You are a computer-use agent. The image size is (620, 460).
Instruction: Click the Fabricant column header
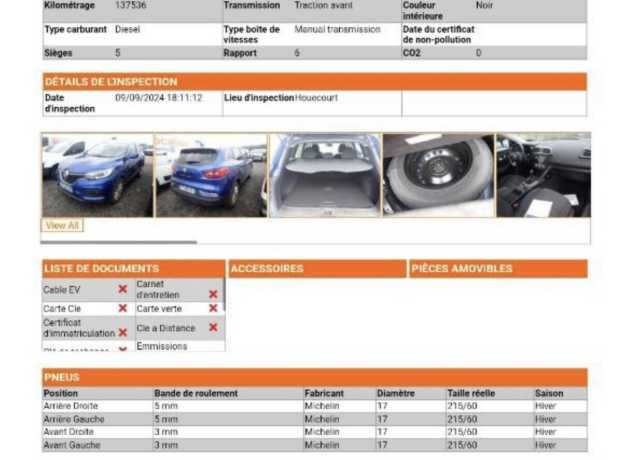pos(324,393)
